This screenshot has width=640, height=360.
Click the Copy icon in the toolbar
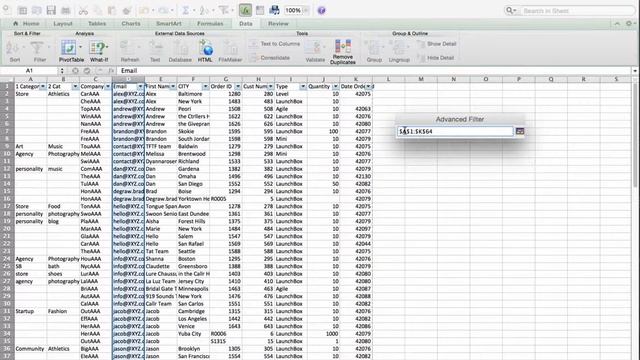pyautogui.click(x=98, y=11)
